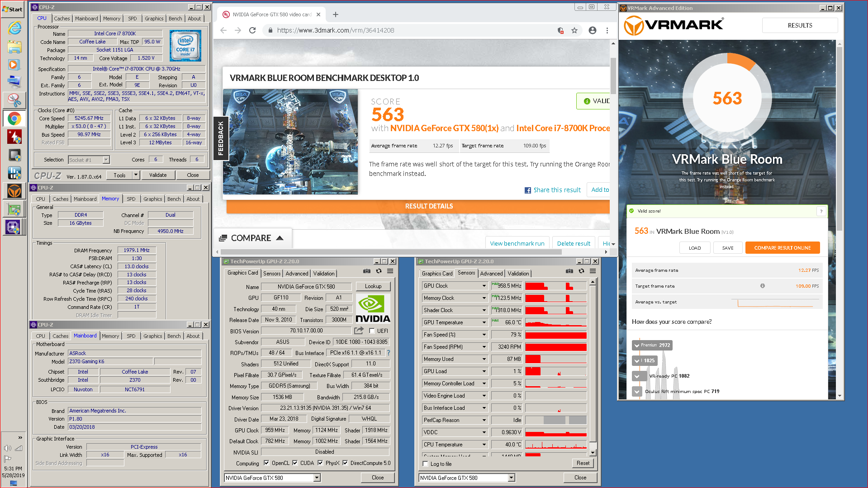Click info icon next to Target frame rate
This screenshot has height=488, width=868.
(x=763, y=286)
